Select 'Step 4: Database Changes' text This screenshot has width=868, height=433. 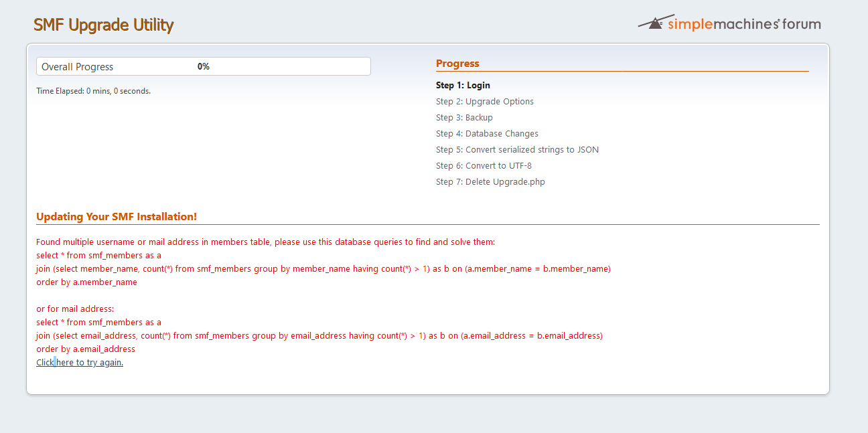click(487, 133)
